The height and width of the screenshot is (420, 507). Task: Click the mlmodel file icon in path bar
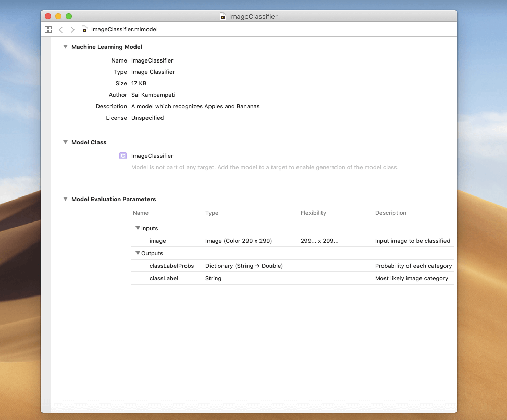(85, 30)
